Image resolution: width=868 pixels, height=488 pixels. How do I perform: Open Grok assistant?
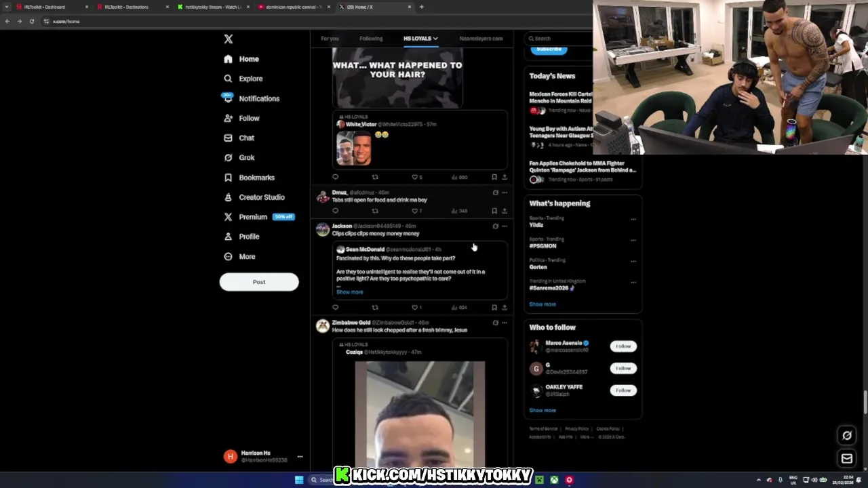(239, 157)
